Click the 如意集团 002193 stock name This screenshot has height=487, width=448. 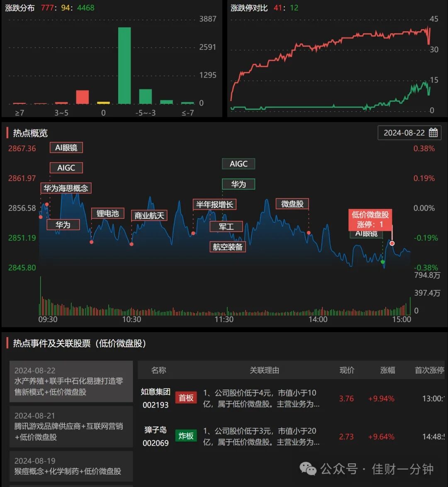click(x=156, y=398)
